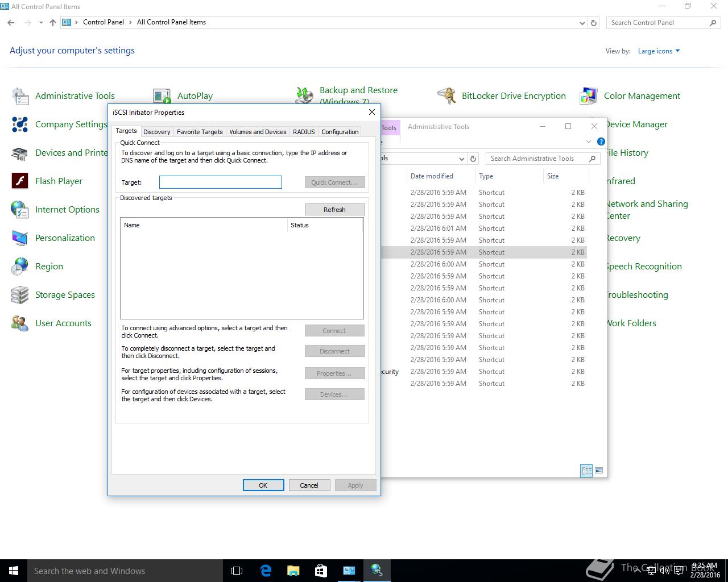Open the Flash Player icon
Screen dimensions: 728x582
(20, 181)
